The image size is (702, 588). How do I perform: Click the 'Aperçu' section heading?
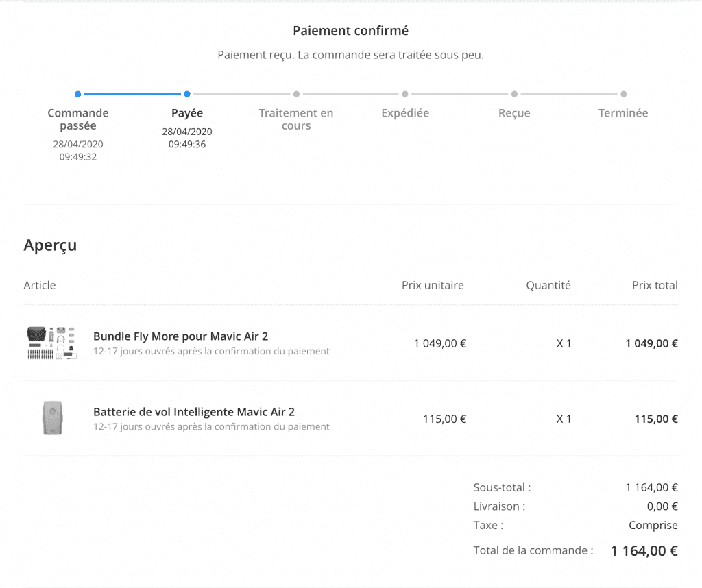50,245
